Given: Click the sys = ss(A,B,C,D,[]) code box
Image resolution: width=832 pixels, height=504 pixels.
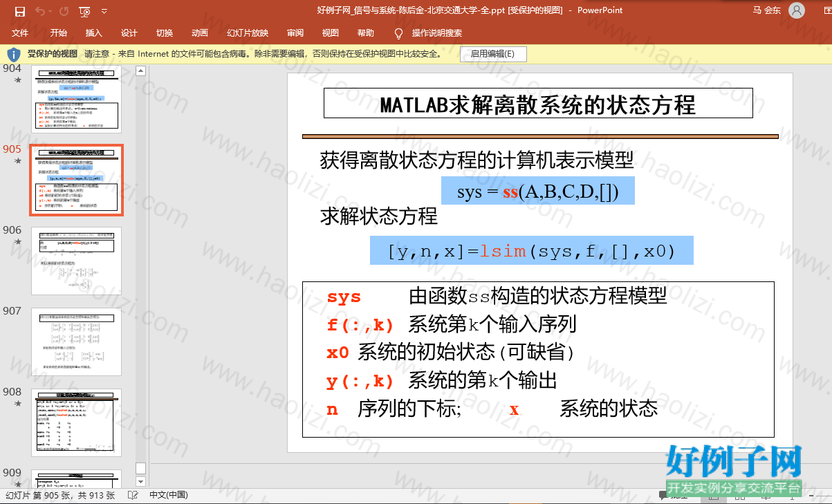Looking at the screenshot, I should click(537, 192).
